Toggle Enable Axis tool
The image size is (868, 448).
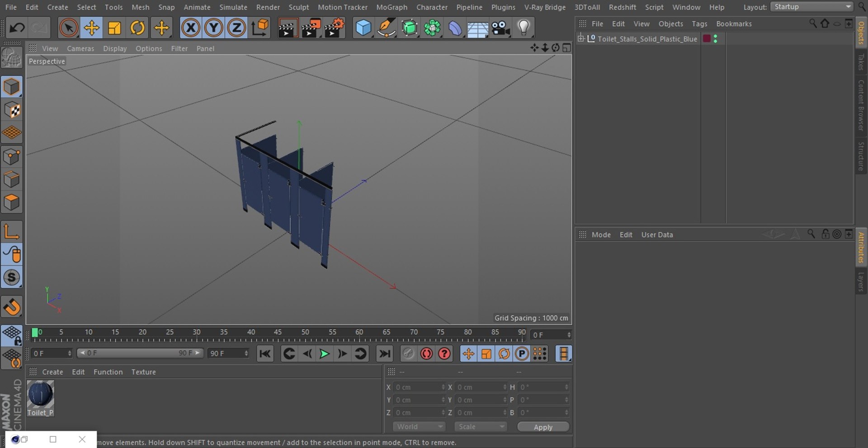click(x=11, y=231)
